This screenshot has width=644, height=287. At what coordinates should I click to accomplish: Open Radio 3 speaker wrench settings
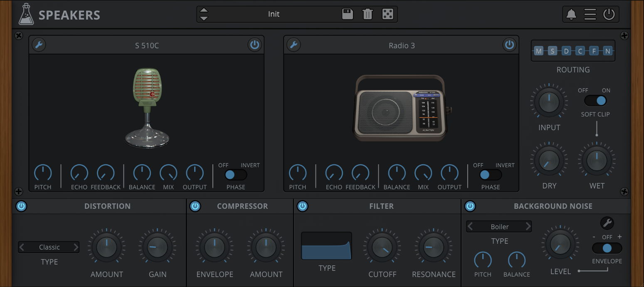(x=294, y=45)
